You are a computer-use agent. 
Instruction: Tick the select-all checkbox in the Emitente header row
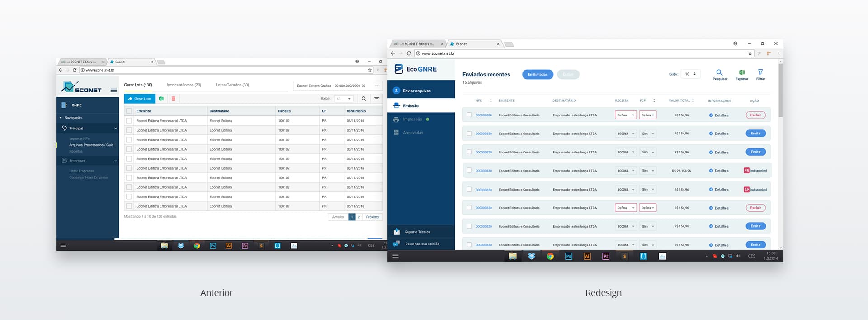point(129,111)
